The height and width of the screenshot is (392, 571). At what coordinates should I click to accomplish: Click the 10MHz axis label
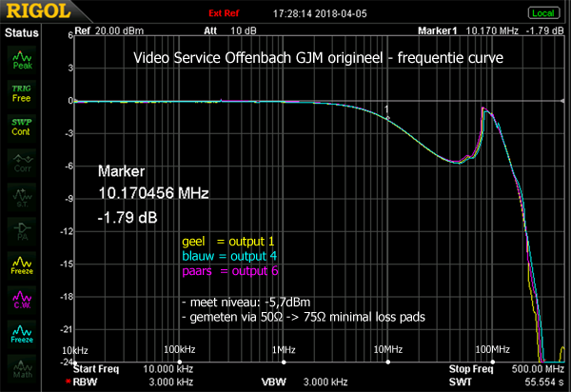pos(388,350)
